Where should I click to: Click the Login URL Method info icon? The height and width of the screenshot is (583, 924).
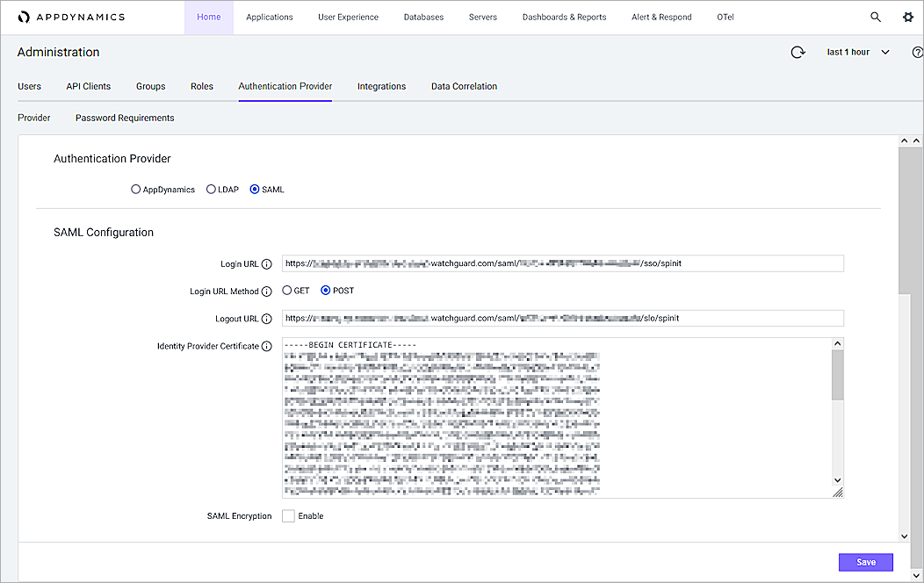point(269,291)
